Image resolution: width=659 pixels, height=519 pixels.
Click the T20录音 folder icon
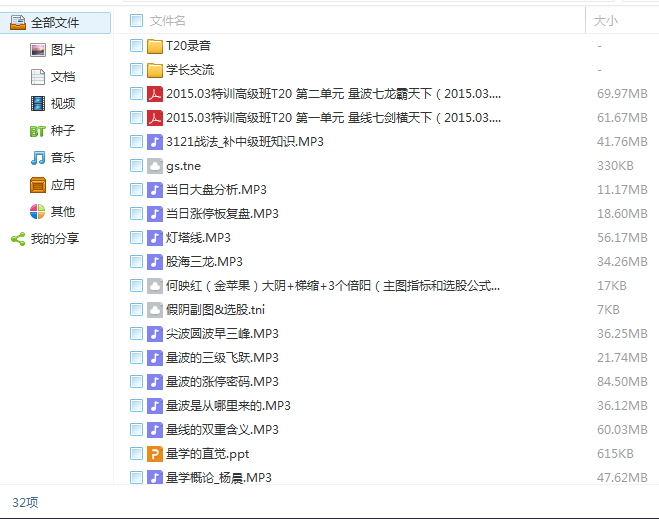click(155, 46)
